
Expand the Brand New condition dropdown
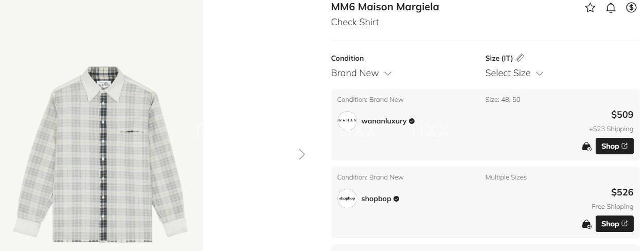361,73
